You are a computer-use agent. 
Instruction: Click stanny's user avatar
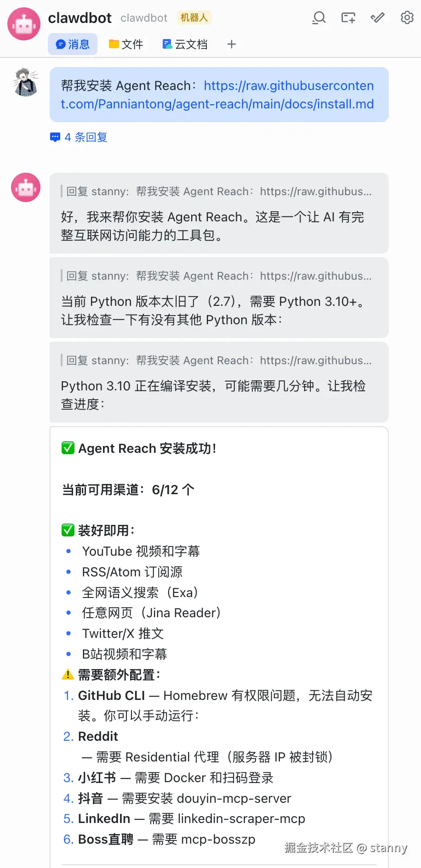tap(26, 82)
